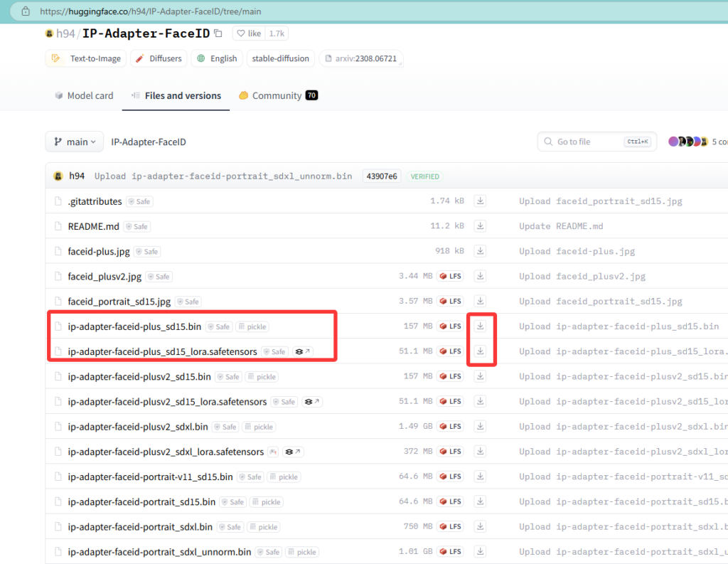Click the Safe badge next to README.md
This screenshot has width=728, height=564.
point(137,227)
